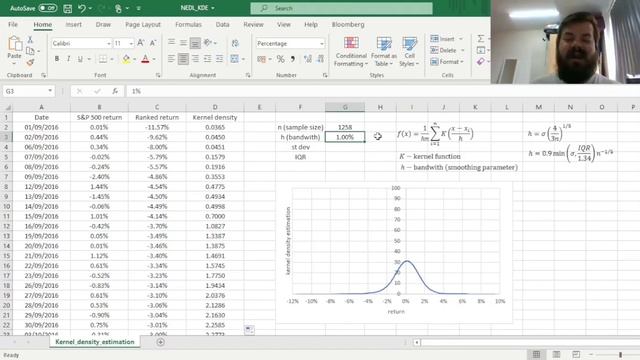Image resolution: width=640 pixels, height=360 pixels.
Task: Toggle bottom vertical alignment
Action: (x=195, y=43)
